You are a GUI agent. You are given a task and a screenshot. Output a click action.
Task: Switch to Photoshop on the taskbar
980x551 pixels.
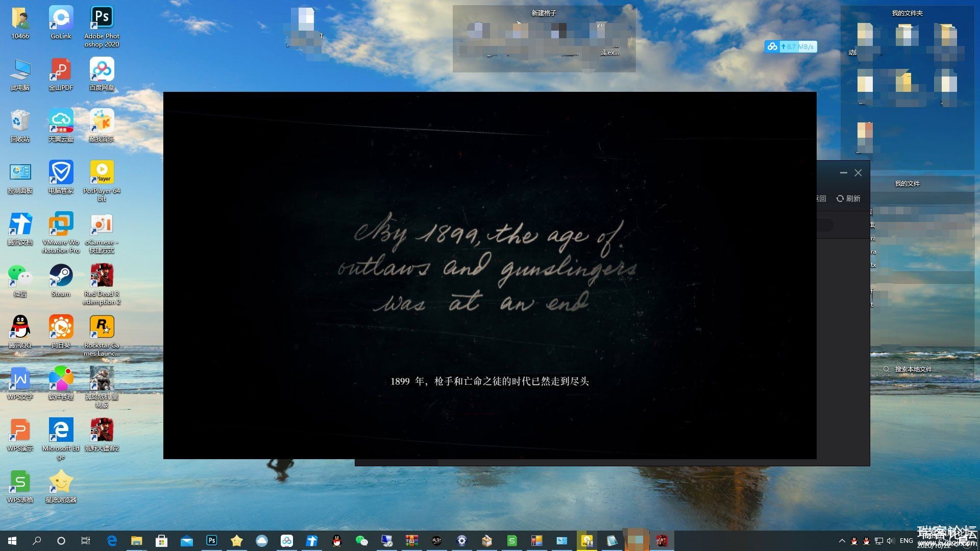212,541
